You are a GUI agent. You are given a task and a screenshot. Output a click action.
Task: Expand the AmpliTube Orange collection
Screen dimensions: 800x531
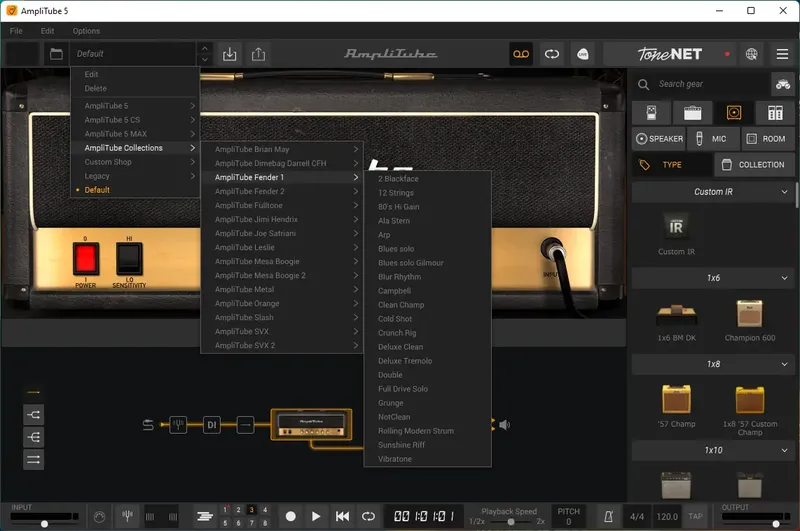pos(282,304)
